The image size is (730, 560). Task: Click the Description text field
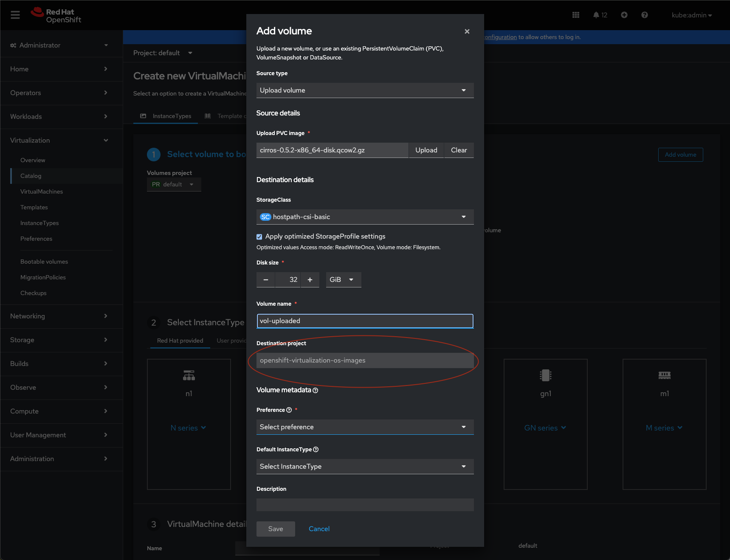pos(365,505)
